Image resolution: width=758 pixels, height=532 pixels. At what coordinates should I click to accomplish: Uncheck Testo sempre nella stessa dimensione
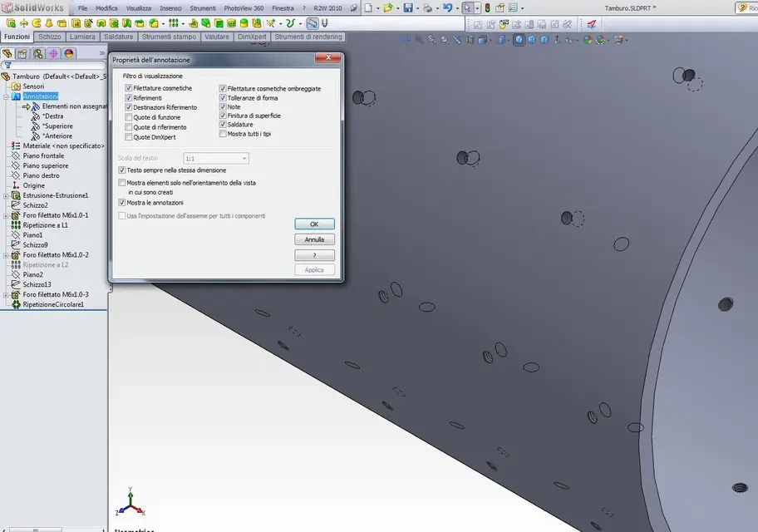click(x=122, y=170)
